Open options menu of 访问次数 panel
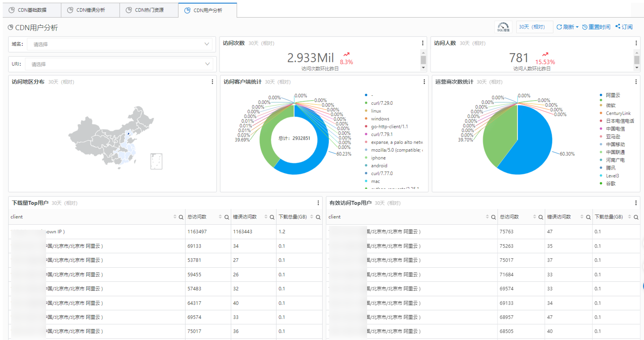Viewport: 644px width, 340px height. point(423,43)
